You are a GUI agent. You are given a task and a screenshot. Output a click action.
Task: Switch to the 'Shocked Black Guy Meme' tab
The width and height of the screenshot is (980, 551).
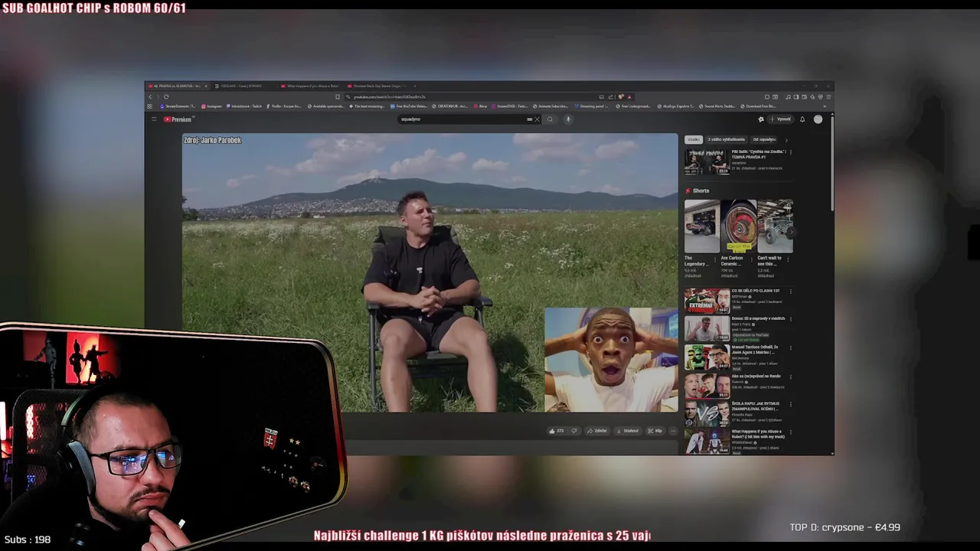click(377, 86)
